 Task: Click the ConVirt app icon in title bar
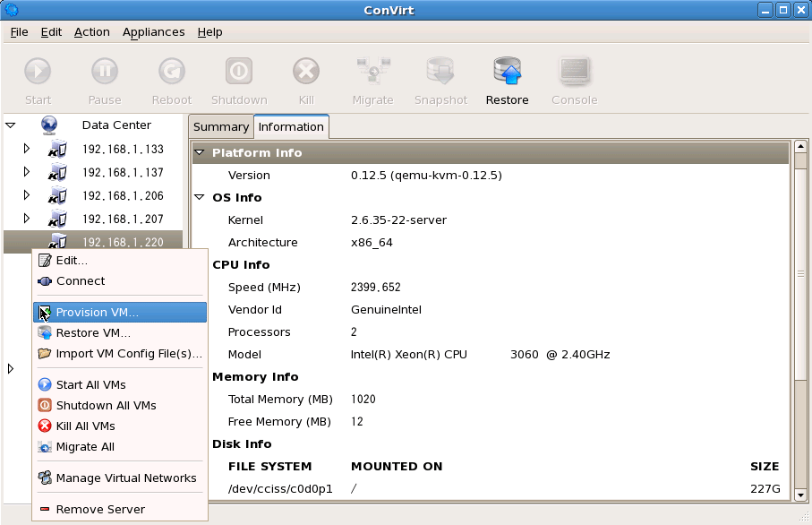[x=12, y=9]
